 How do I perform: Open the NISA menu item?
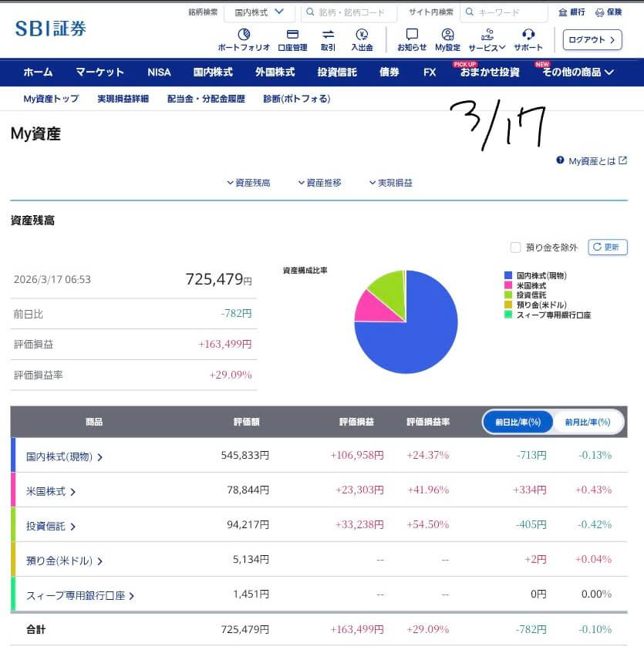click(x=159, y=72)
